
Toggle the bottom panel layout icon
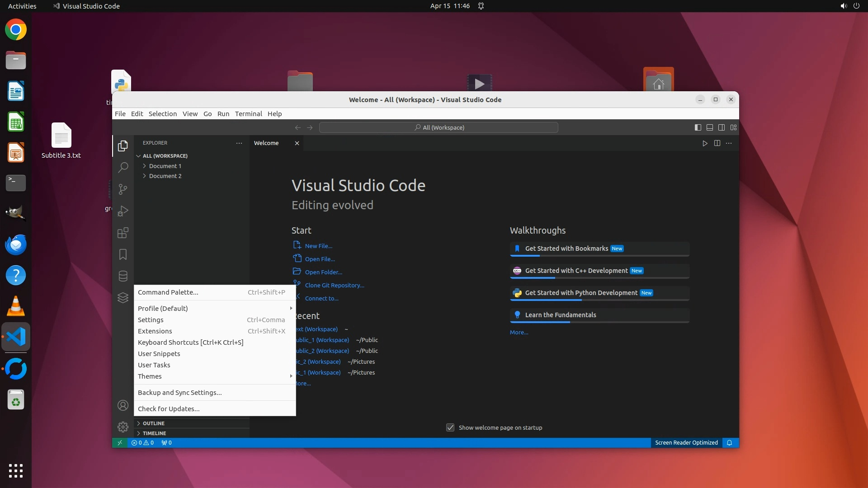pyautogui.click(x=710, y=127)
